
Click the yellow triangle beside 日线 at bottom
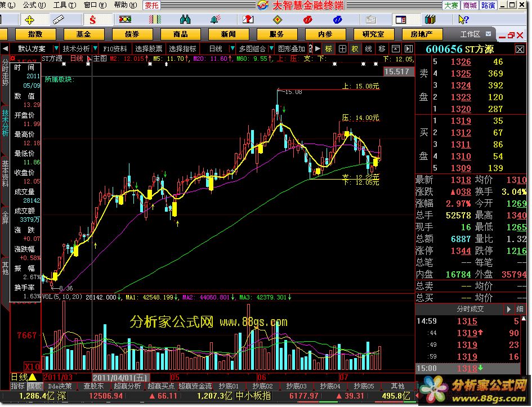tap(33, 377)
